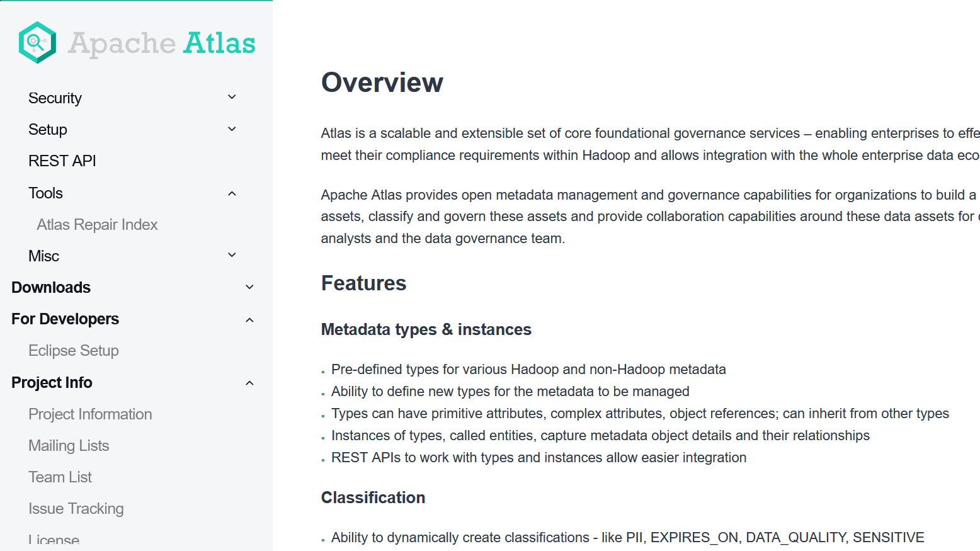Open the Eclipse Setup page
Screen dimensions: 980x551
coord(74,350)
